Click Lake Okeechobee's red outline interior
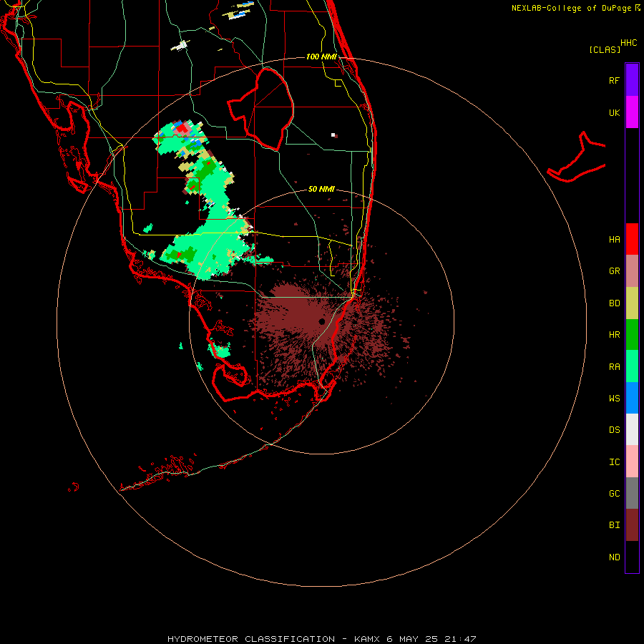This screenshot has width=644, height=644. [x=267, y=109]
